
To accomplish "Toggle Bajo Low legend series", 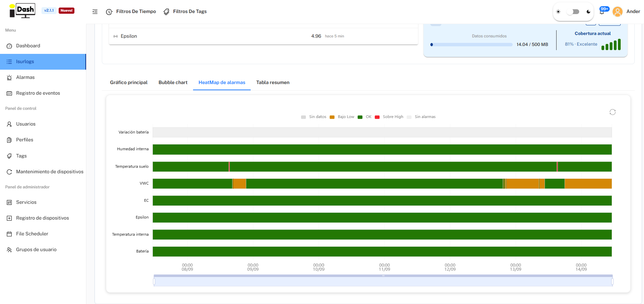I will (x=342, y=117).
